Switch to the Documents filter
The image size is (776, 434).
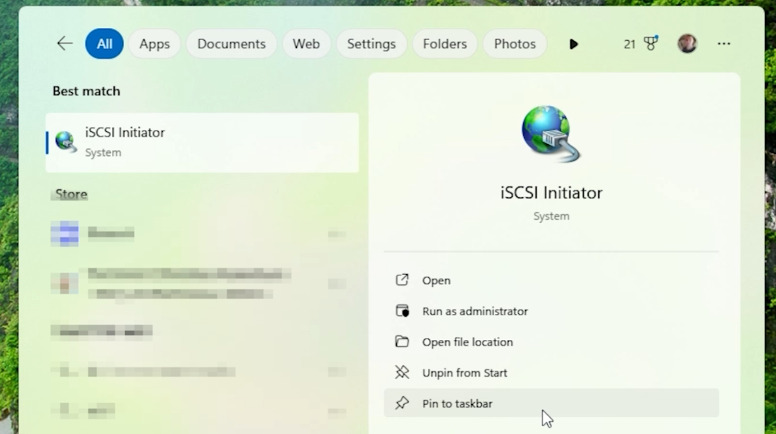click(231, 44)
